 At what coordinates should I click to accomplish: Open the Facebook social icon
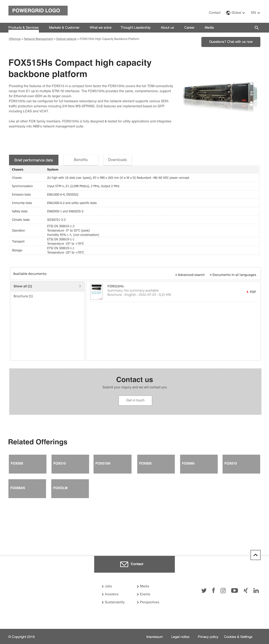point(213,590)
